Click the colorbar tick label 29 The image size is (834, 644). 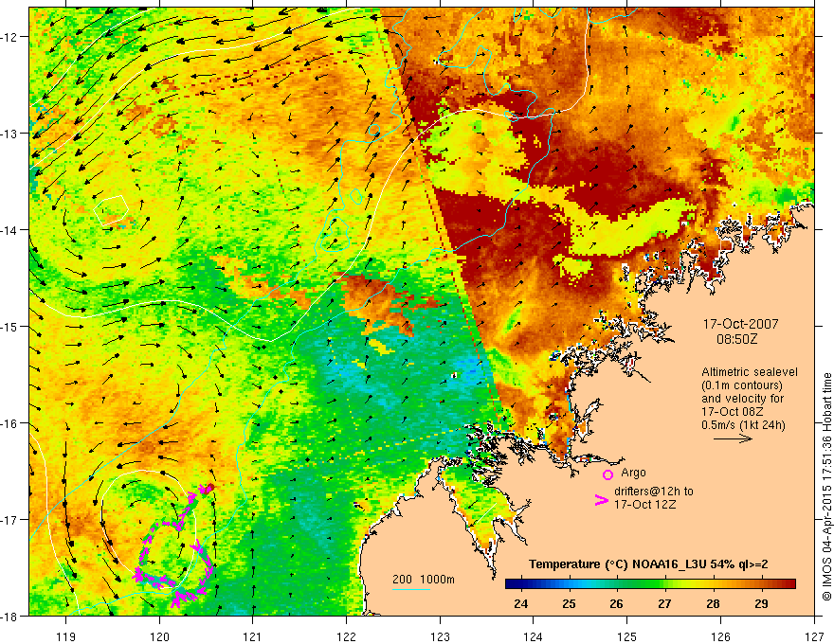click(x=761, y=603)
